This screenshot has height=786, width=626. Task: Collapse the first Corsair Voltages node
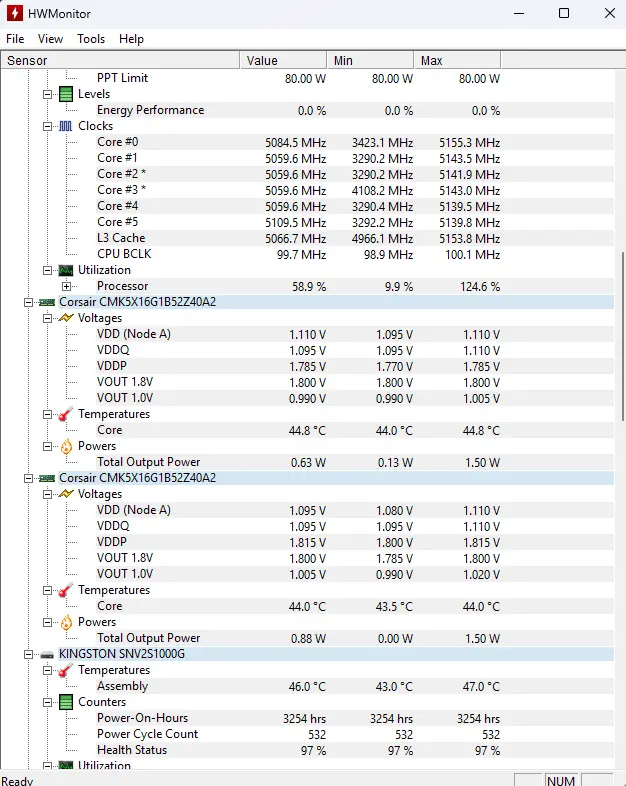[48, 318]
